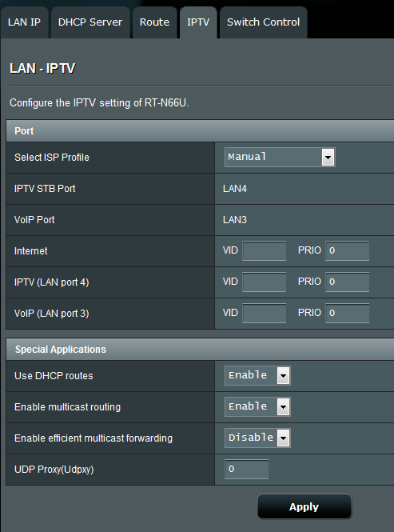The width and height of the screenshot is (394, 532).
Task: Focus the VoIP LAN port 3 VID field
Action: [265, 313]
